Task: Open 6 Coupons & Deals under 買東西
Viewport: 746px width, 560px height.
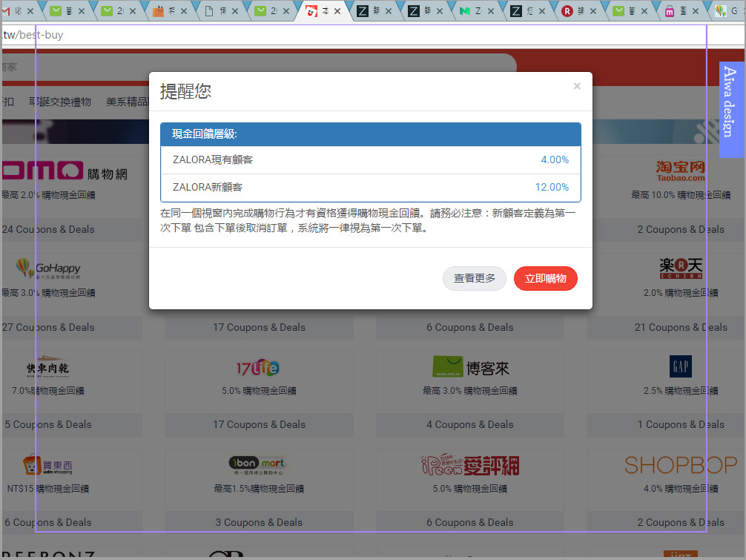Action: point(48,522)
